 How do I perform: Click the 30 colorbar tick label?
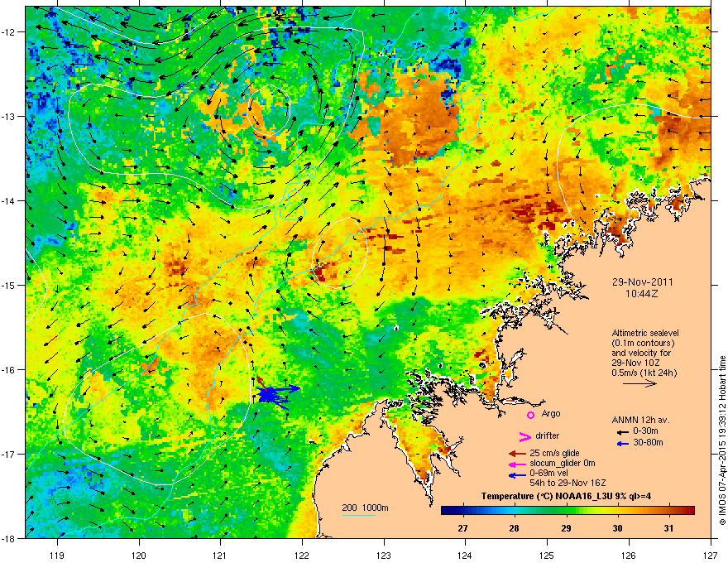617,528
